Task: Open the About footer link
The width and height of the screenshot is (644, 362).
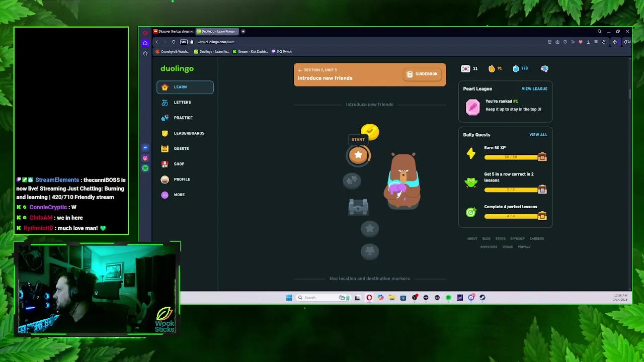Action: click(472, 239)
